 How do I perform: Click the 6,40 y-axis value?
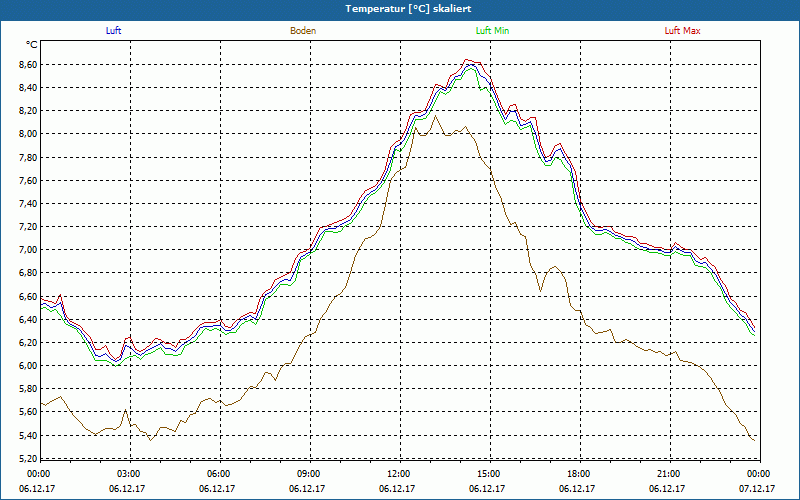click(28, 319)
